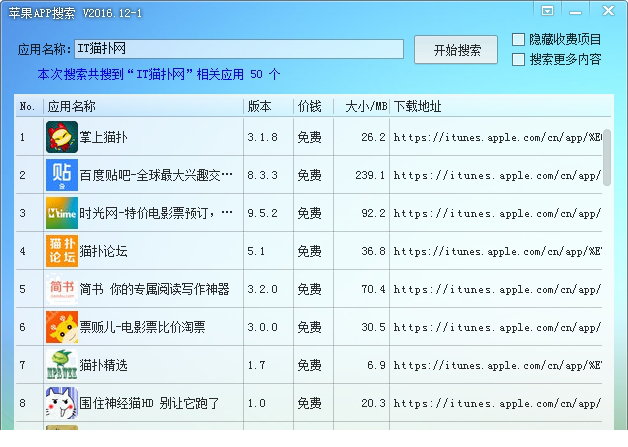This screenshot has height=447, width=628.
Task: Open the iTunes link for 百度贴吧
Action: click(x=497, y=175)
